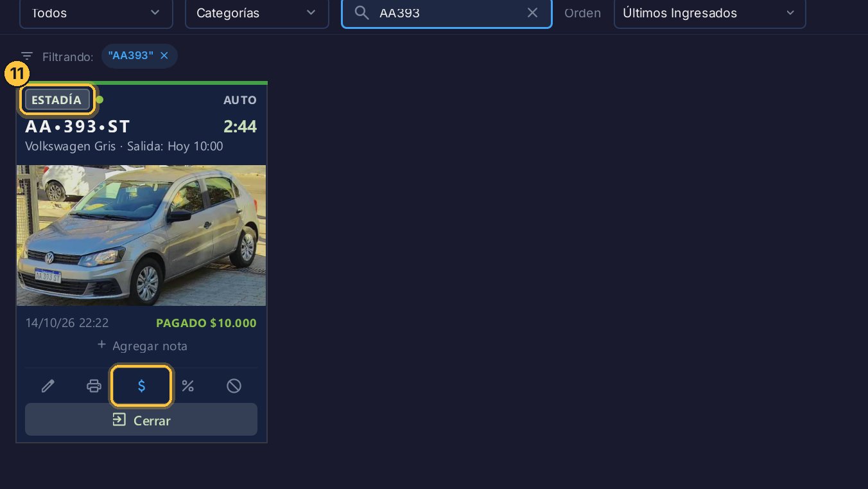The image size is (868, 489).
Task: Click the pencil edit icon on the AA•393•ST card
Action: pos(48,386)
